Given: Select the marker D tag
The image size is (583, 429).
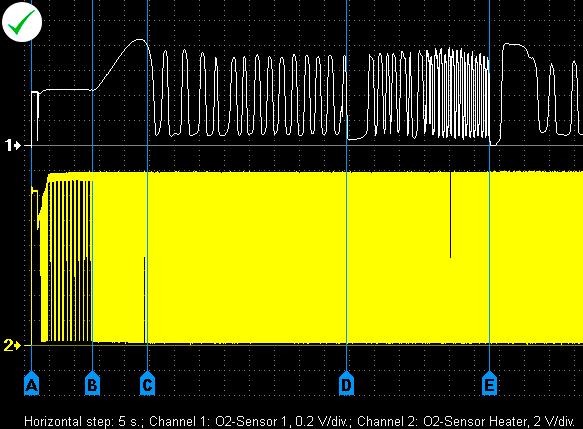Looking at the screenshot, I should (347, 383).
